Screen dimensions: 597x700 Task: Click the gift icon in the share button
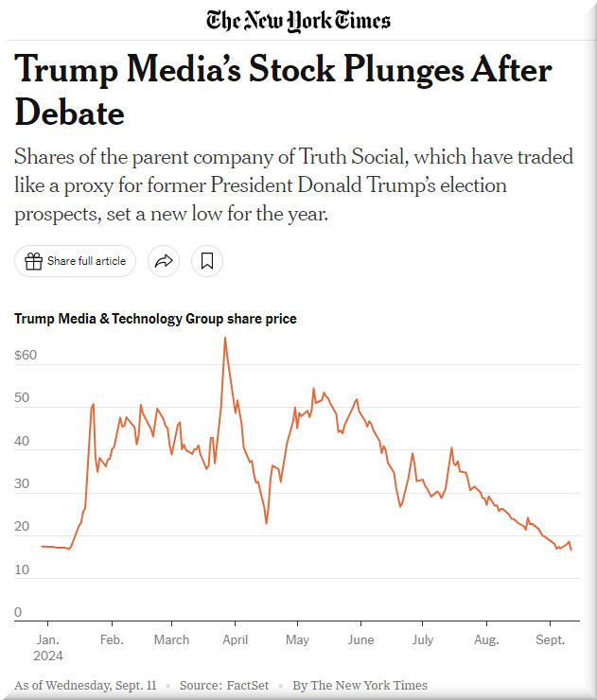click(x=34, y=261)
